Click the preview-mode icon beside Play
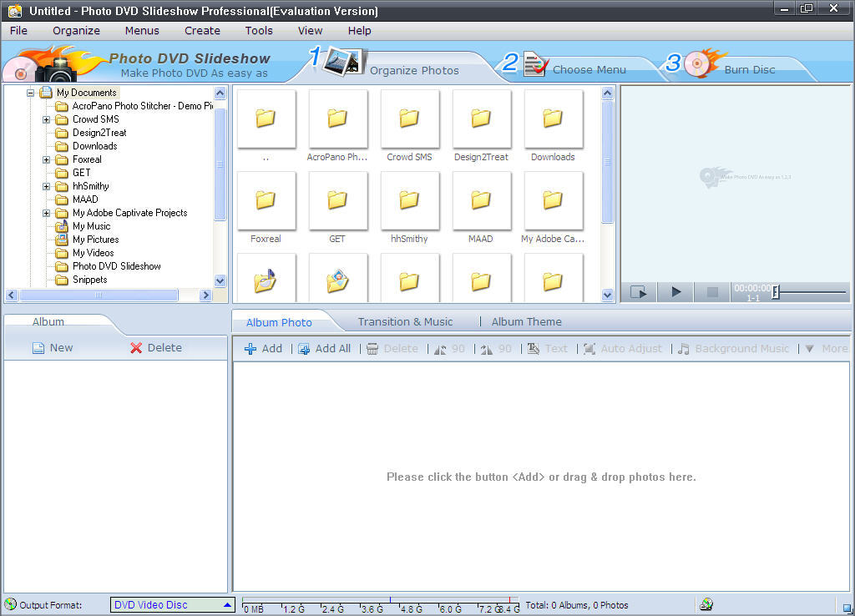855x616 pixels. pyautogui.click(x=639, y=292)
